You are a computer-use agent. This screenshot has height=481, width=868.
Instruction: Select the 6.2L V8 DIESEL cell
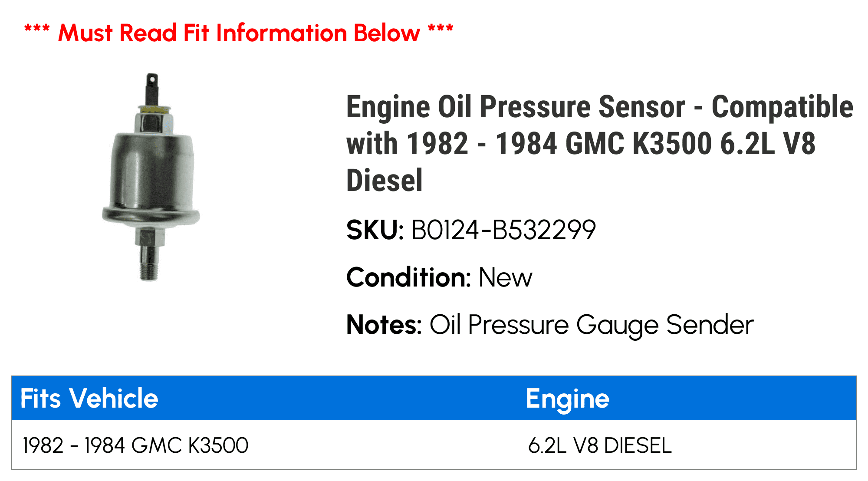click(x=600, y=445)
